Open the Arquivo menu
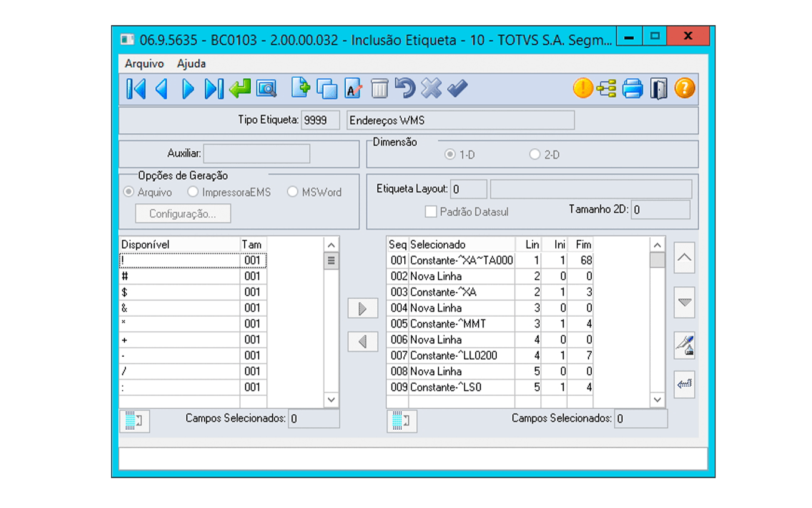The height and width of the screenshot is (508, 812). click(144, 63)
